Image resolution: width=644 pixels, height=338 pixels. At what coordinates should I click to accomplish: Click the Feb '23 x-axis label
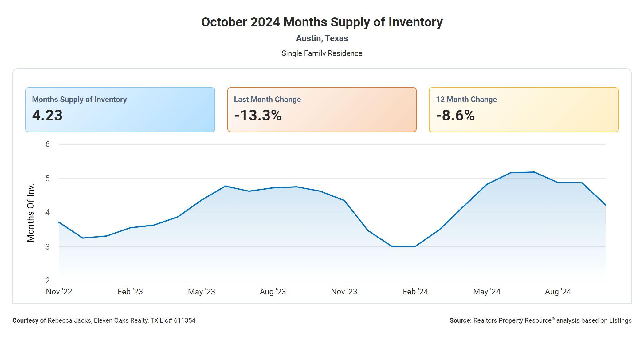[130, 292]
